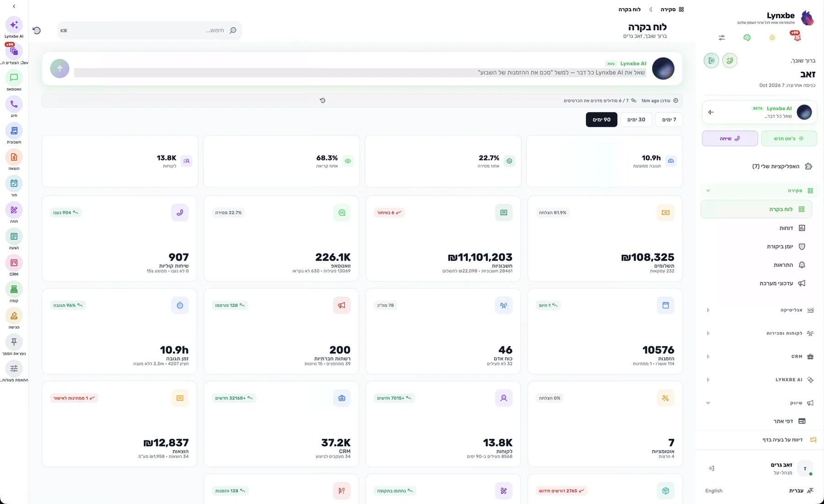Open the הוצאות ₪12,837 card
The width and height of the screenshot is (824, 504).
(x=119, y=424)
